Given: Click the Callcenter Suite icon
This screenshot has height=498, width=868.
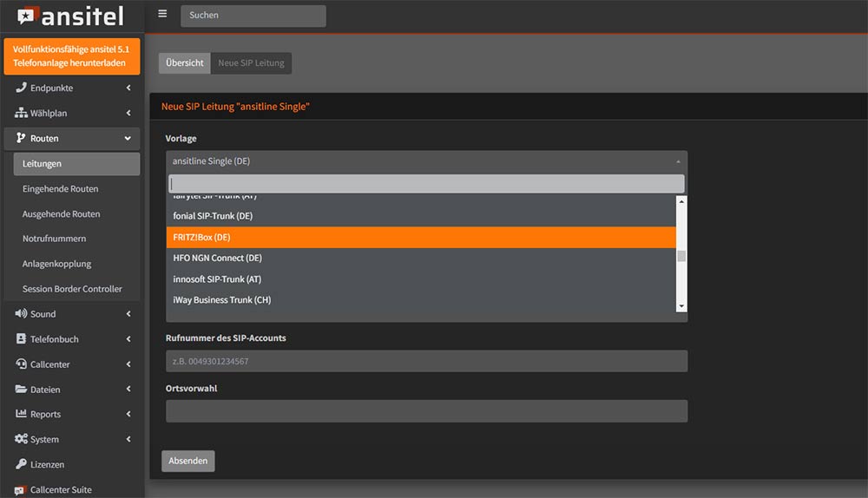Looking at the screenshot, I should coord(21,490).
